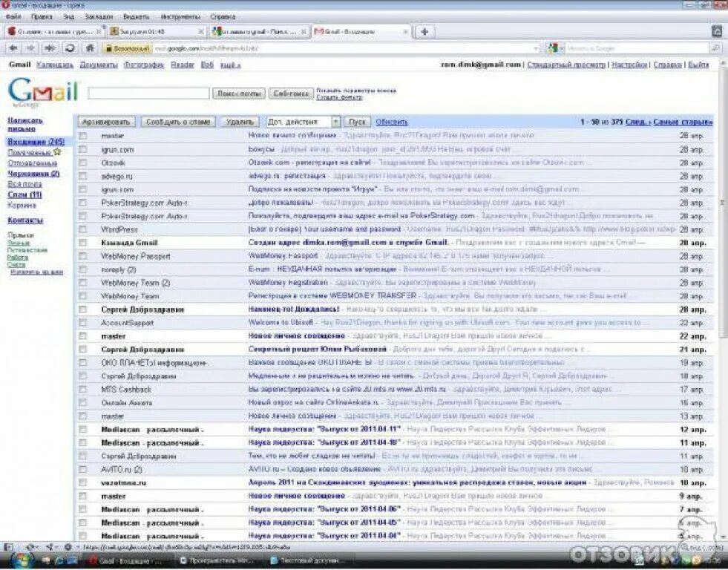Screen dimensions: 728x570
Task: Check the MTS Cashback email checkbox
Action: (83, 389)
